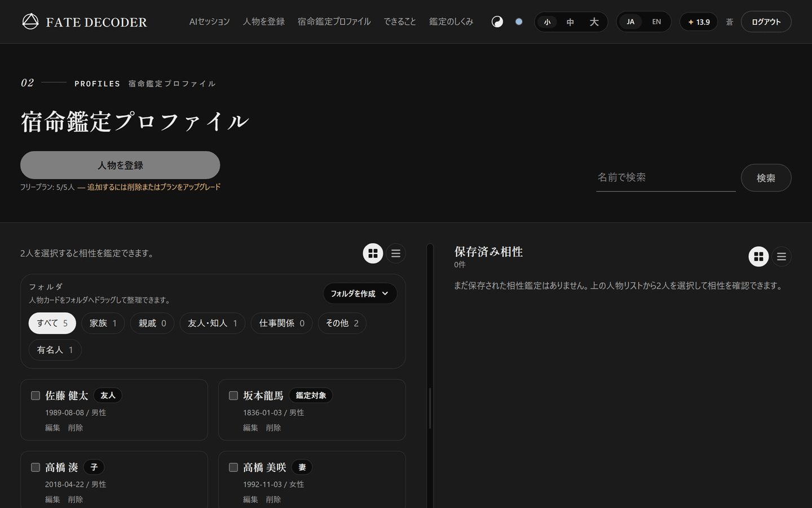Select medium font size 中
Image resolution: width=812 pixels, height=508 pixels.
(570, 22)
